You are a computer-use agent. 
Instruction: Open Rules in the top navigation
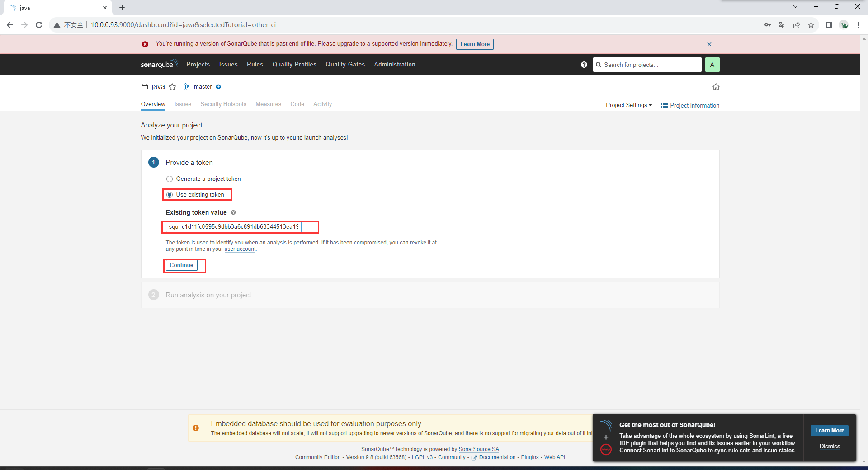click(x=255, y=65)
